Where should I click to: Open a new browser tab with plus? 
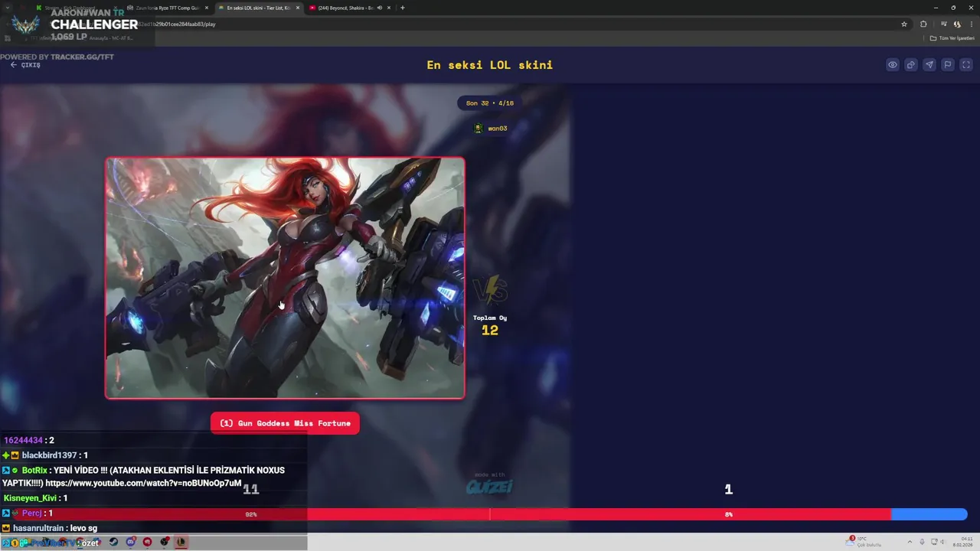pyautogui.click(x=403, y=8)
